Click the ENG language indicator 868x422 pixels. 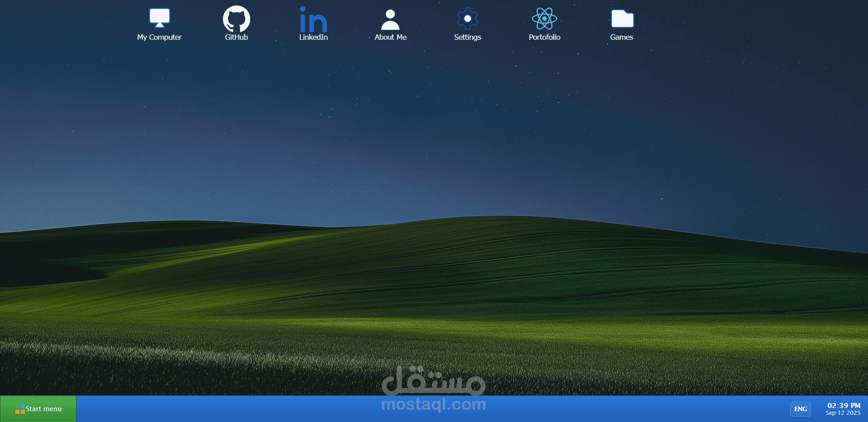801,409
